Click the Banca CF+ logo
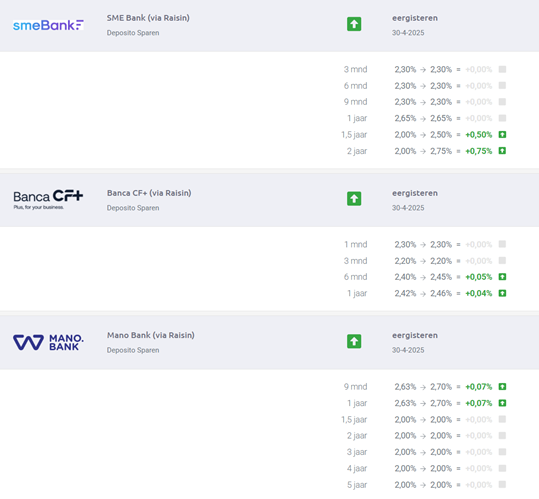The width and height of the screenshot is (539, 499). [48, 199]
